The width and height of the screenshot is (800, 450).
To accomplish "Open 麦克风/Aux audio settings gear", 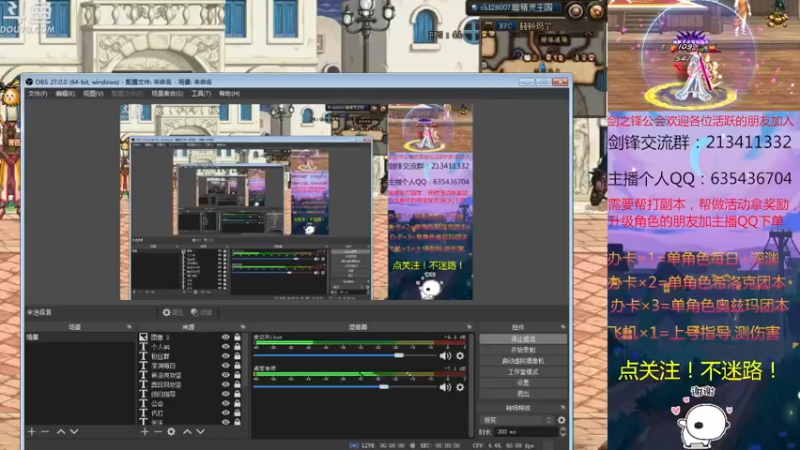I will point(460,356).
